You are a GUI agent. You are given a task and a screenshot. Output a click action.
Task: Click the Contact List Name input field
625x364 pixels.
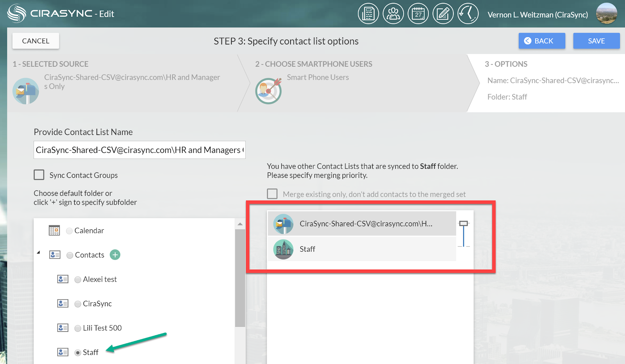point(139,150)
